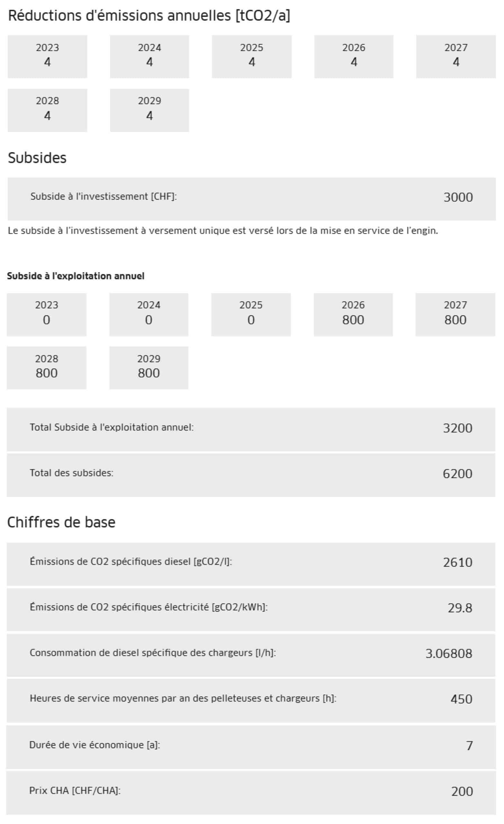Screen dimensions: 504x824
Task: Select the 2028 operating subsidy tile showing 800
Action: coord(47,368)
